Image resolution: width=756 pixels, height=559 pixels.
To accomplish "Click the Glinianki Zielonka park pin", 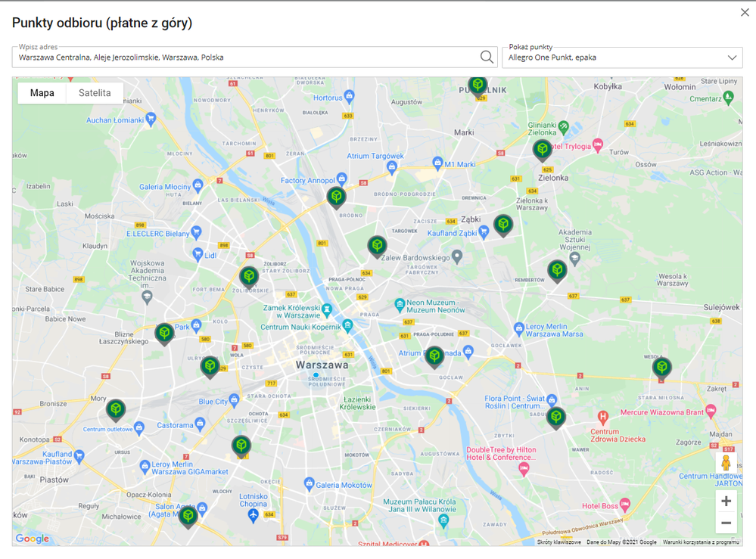I will (x=563, y=127).
